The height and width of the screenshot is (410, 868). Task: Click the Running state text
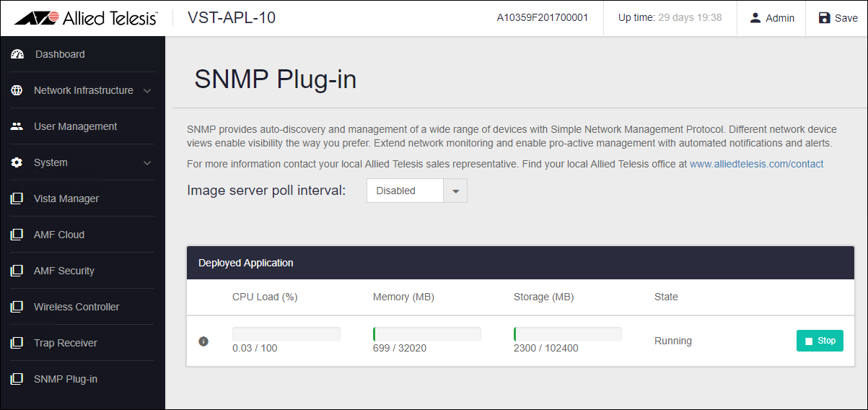[673, 341]
